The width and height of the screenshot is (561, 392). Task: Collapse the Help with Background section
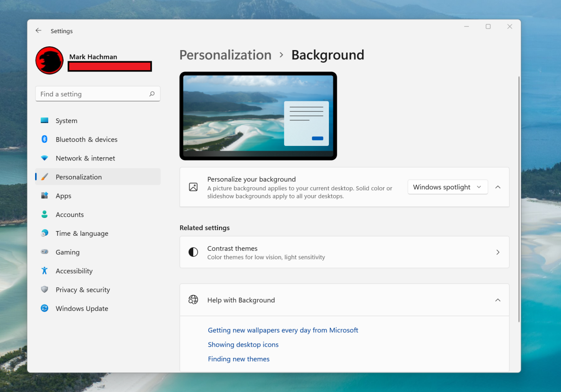click(x=498, y=300)
